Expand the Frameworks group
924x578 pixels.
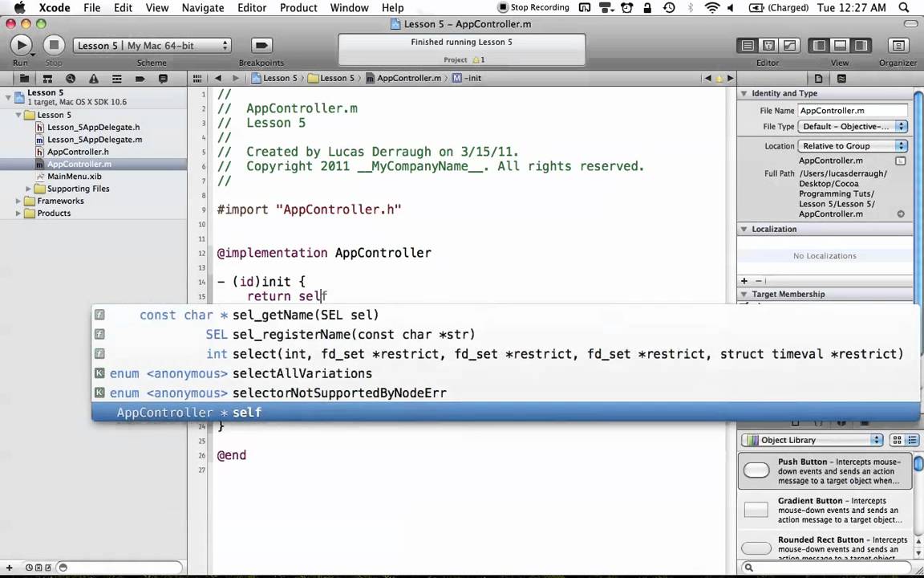click(x=18, y=201)
